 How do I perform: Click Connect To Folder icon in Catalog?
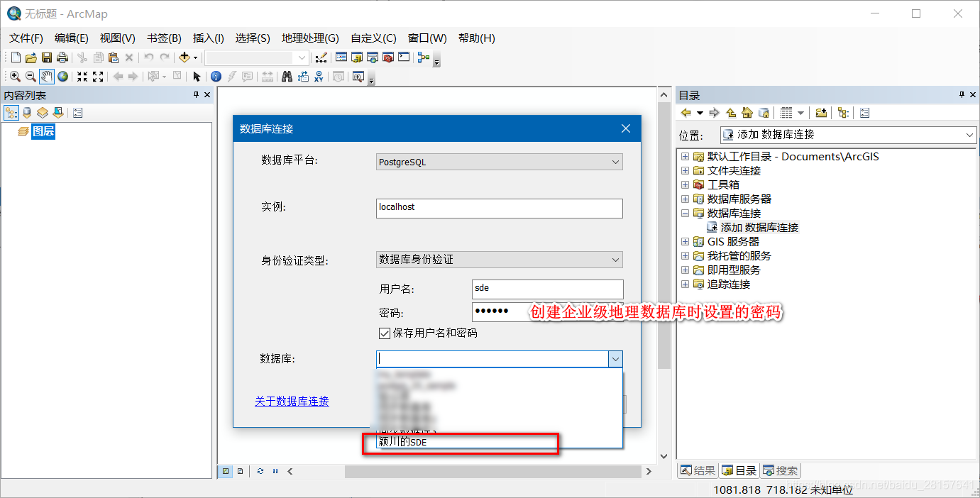click(x=821, y=113)
